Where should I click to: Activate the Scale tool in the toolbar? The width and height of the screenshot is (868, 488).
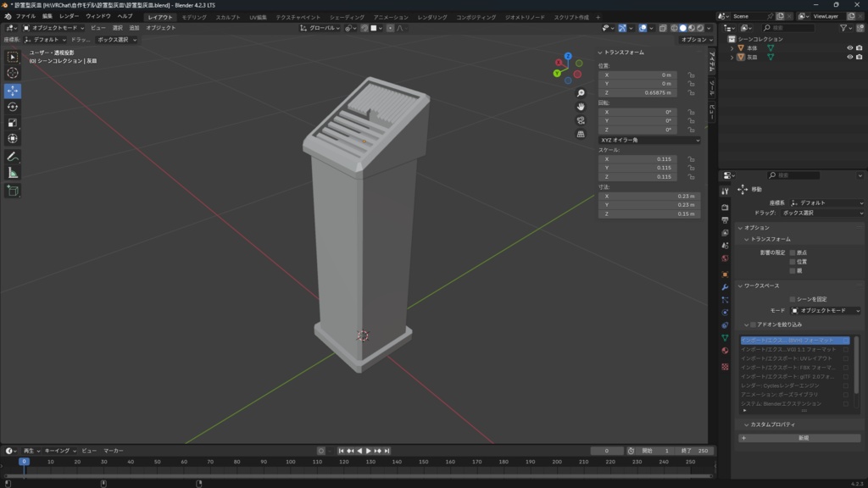coord(13,123)
